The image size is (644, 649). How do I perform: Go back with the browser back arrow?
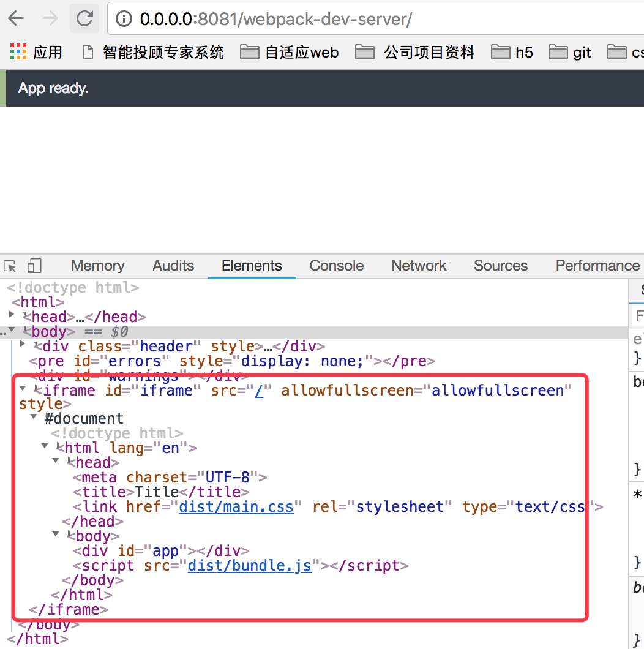point(16,18)
